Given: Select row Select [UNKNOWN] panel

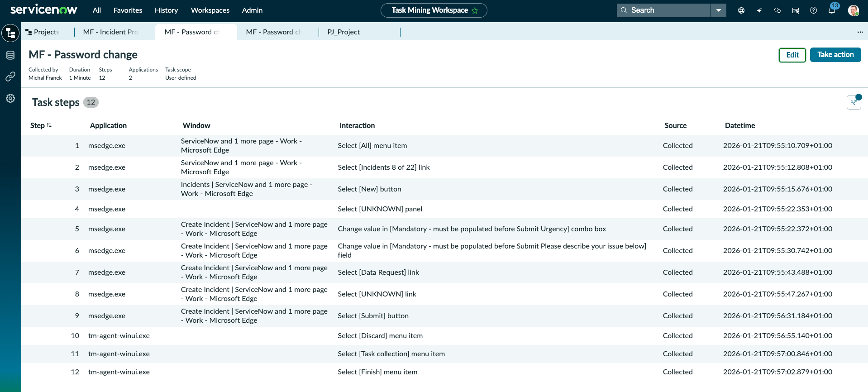Looking at the screenshot, I should click(444, 209).
